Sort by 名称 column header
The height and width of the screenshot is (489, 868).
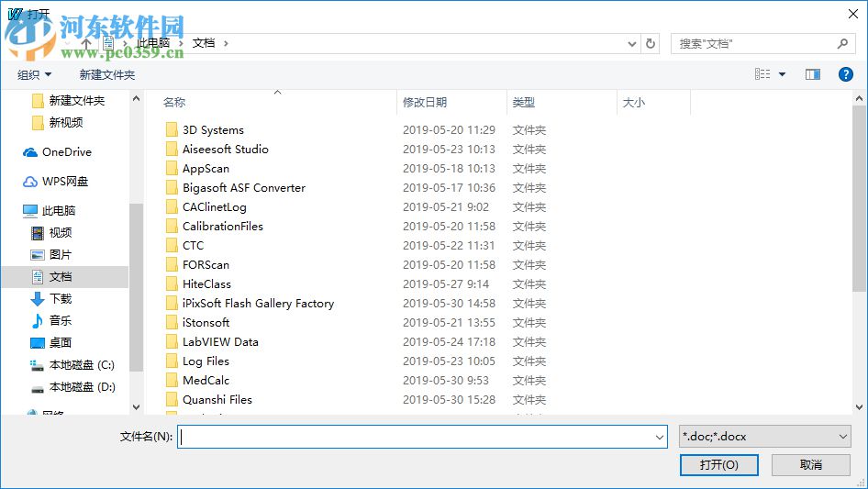(x=174, y=103)
